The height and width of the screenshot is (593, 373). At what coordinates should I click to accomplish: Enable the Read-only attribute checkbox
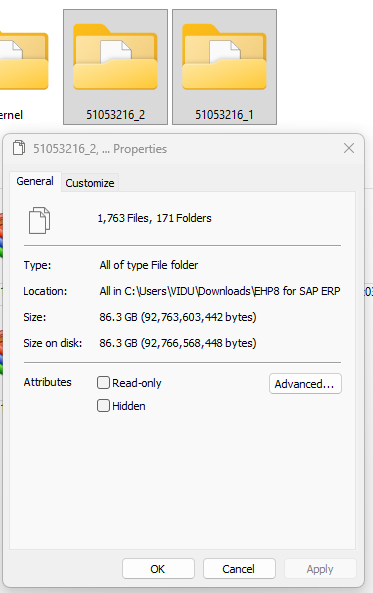[103, 383]
